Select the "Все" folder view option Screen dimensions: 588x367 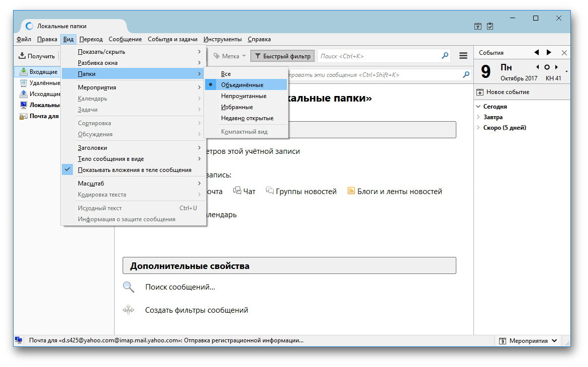tap(226, 74)
